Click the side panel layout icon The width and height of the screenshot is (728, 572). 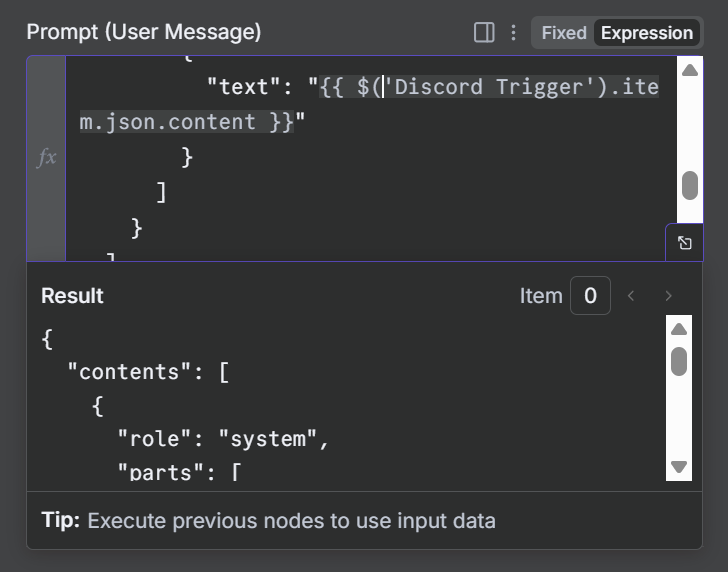(x=484, y=33)
